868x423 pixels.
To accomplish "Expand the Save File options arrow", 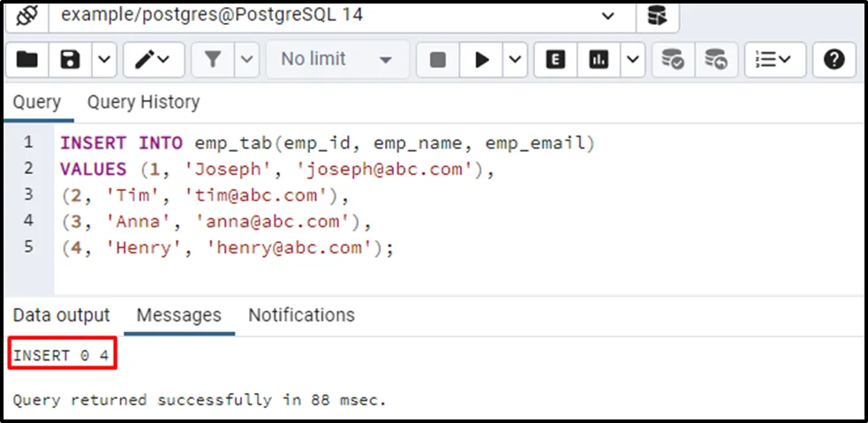I will tap(104, 60).
